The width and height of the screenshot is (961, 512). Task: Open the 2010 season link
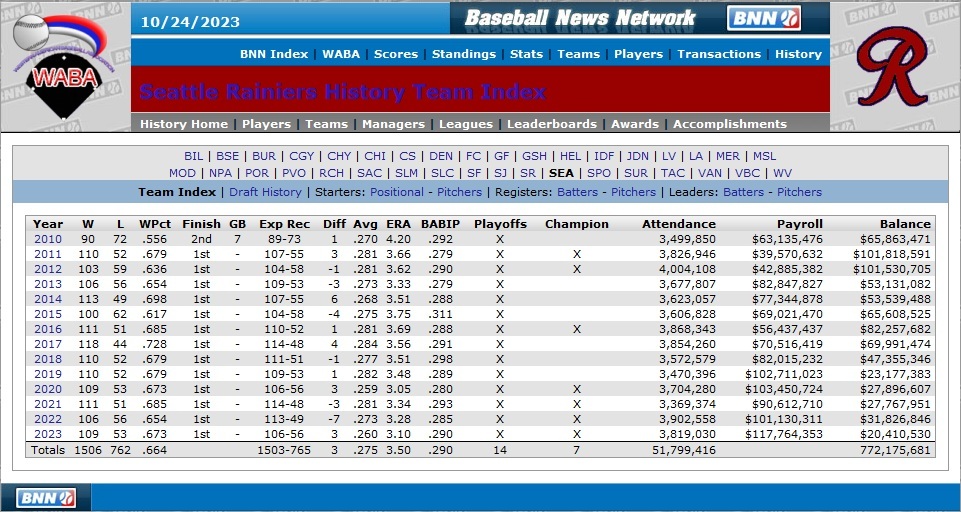coord(48,239)
